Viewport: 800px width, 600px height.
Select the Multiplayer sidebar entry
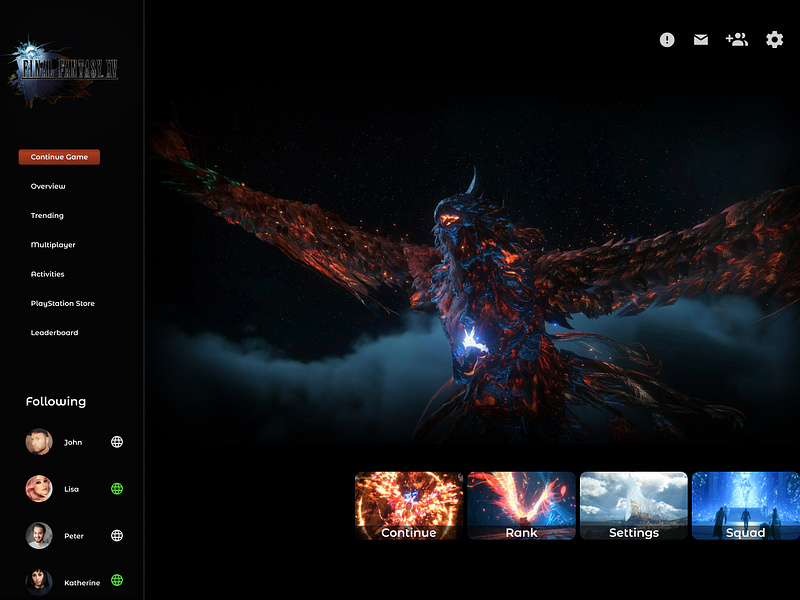click(x=53, y=244)
